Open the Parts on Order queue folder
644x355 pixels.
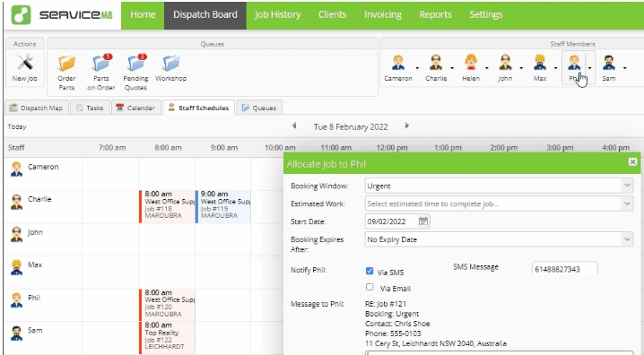(x=101, y=73)
